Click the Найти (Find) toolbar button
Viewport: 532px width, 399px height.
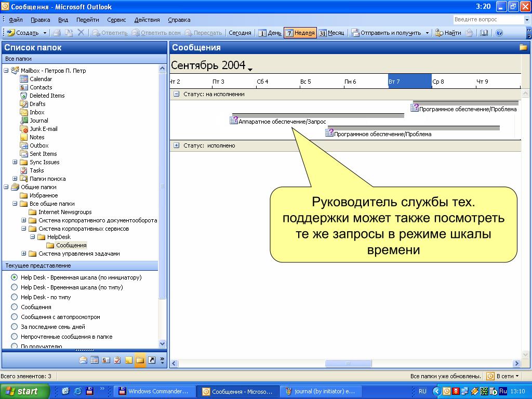448,33
